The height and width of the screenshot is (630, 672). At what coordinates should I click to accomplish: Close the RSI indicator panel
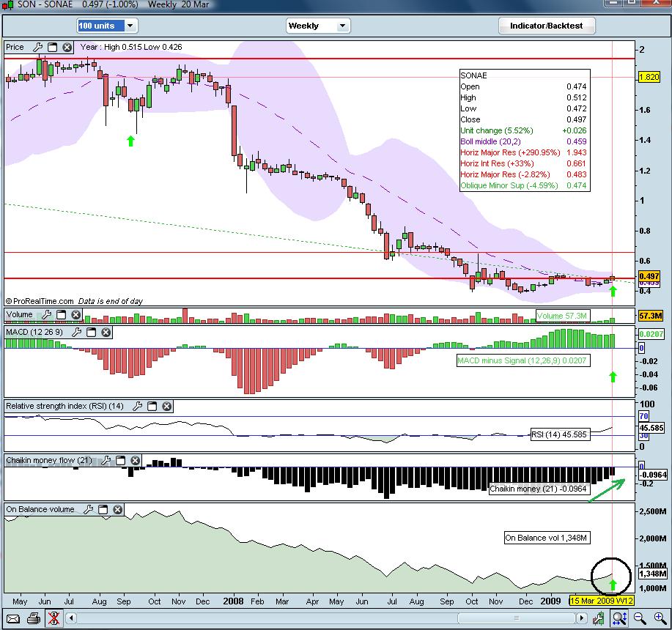(166, 406)
